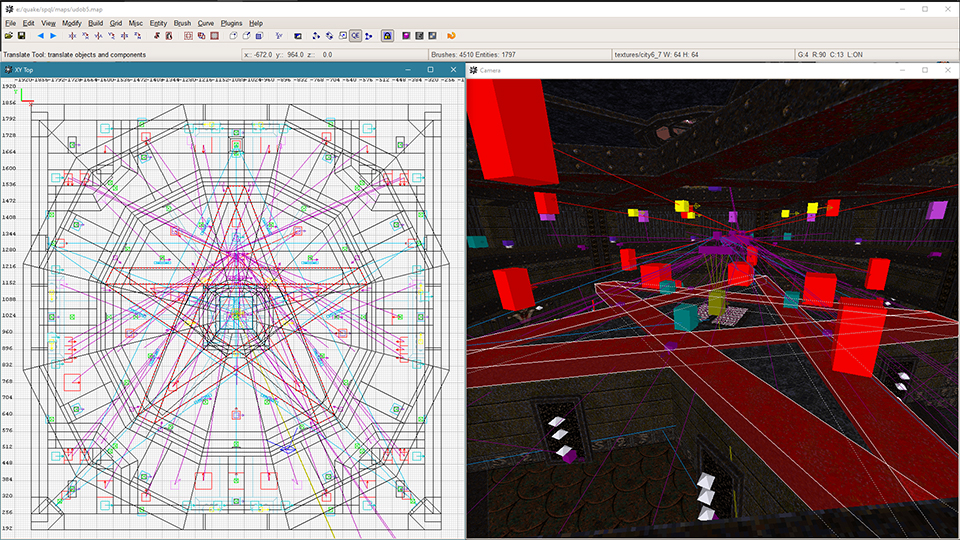Maximize the XY Top view window

click(x=430, y=69)
